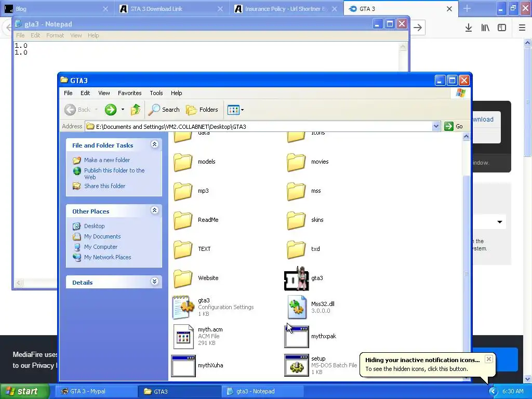Select the mss folder icon

click(296, 191)
